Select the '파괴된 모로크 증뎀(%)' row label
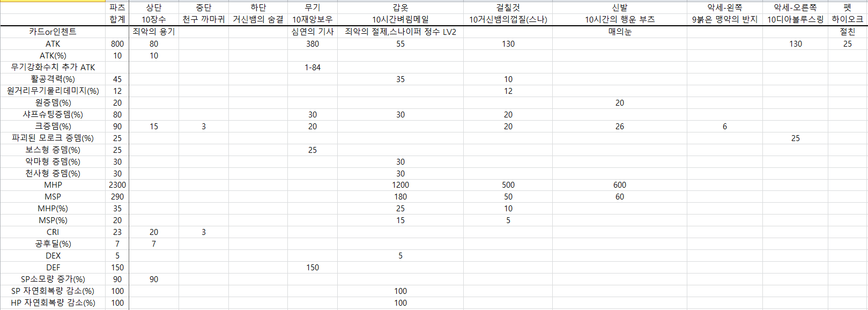 pyautogui.click(x=53, y=138)
